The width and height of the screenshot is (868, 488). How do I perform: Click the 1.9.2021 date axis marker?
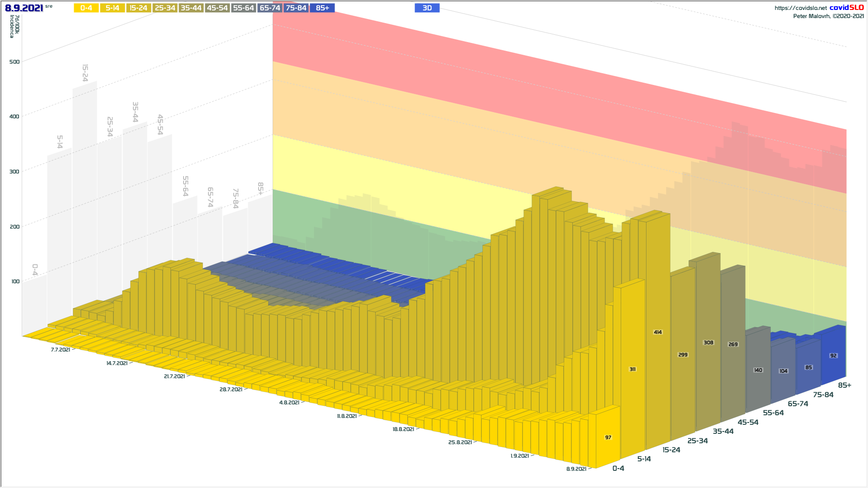point(520,456)
